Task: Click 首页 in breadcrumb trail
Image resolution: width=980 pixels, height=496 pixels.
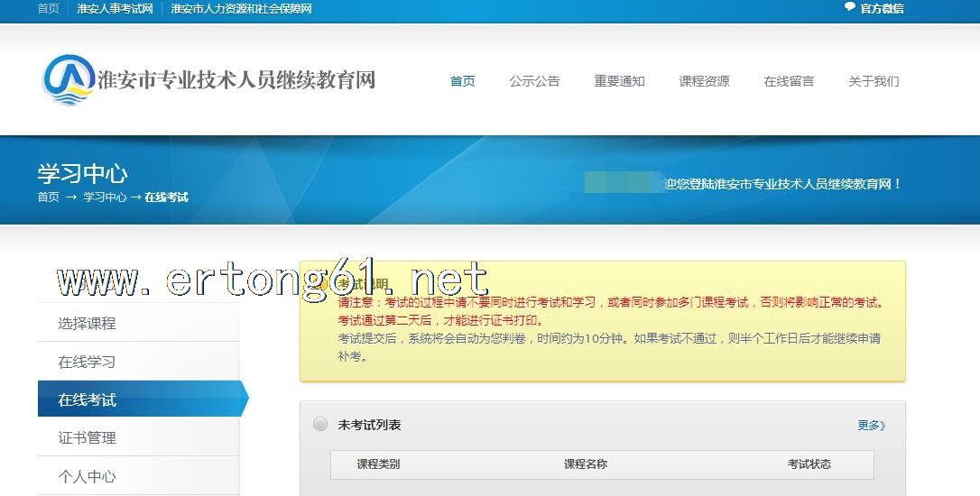Action: click(x=48, y=197)
